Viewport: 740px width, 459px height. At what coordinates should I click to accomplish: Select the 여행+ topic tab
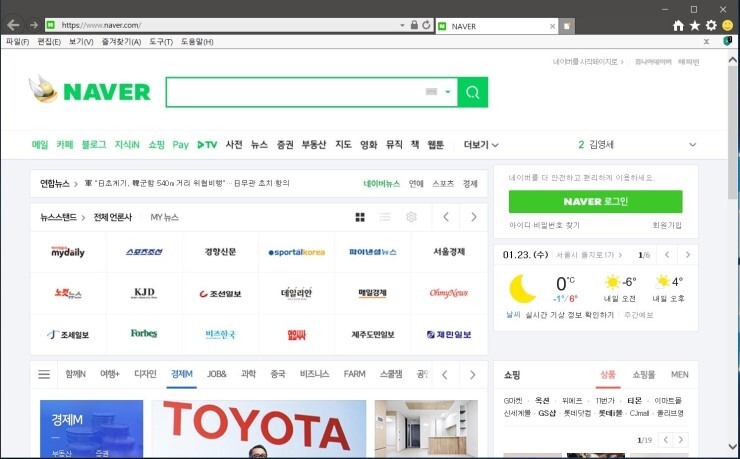click(x=109, y=374)
